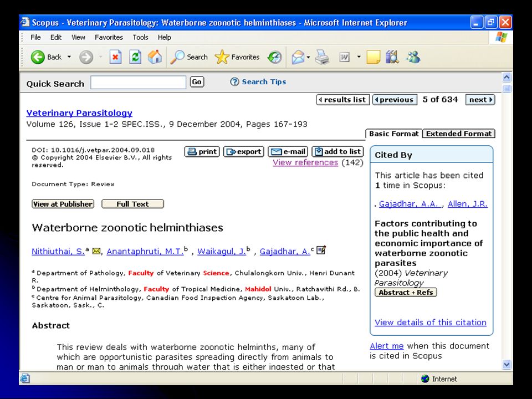Click the email envelope icon beside Nithiuthai

click(96, 251)
